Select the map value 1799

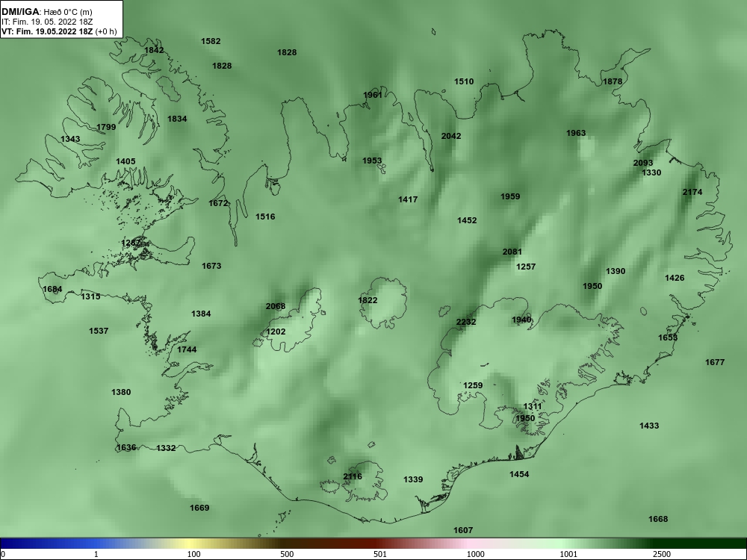[106, 127]
